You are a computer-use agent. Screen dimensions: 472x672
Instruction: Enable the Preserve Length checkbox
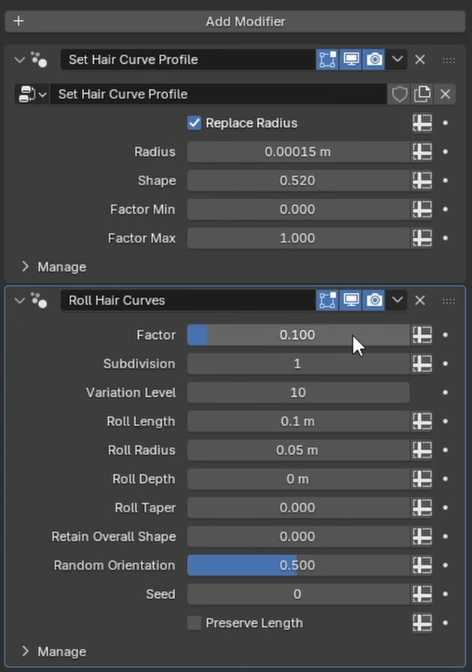pyautogui.click(x=194, y=623)
